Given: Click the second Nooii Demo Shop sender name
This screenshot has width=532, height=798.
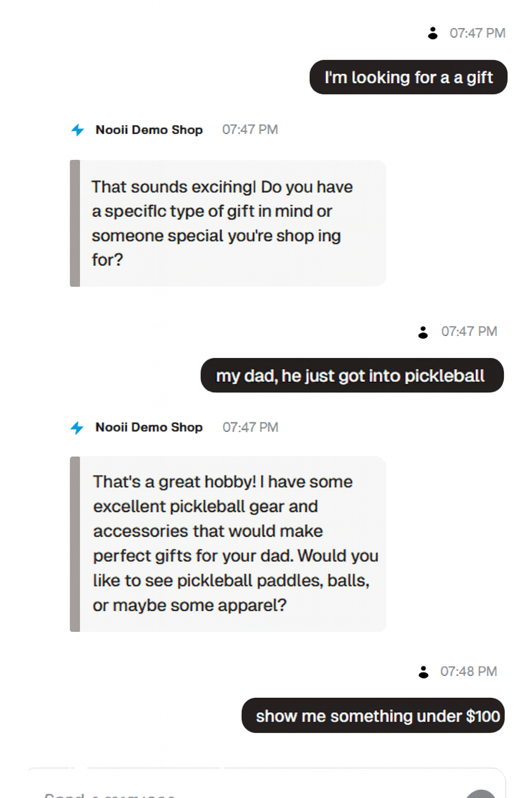Looking at the screenshot, I should click(x=149, y=428).
